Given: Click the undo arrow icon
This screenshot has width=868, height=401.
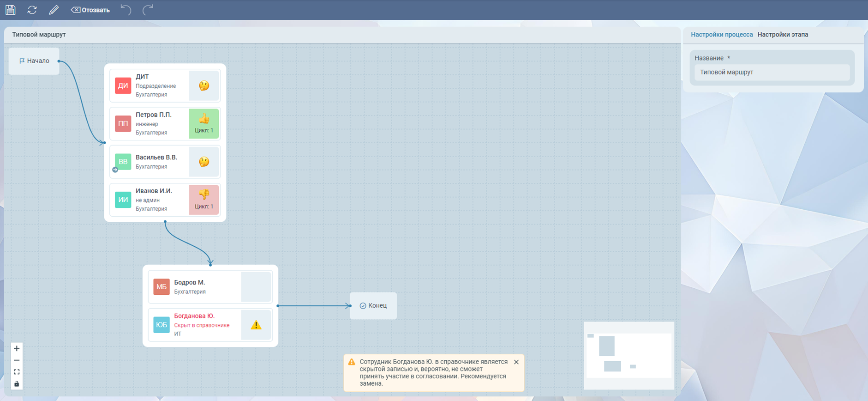Looking at the screenshot, I should 126,10.
